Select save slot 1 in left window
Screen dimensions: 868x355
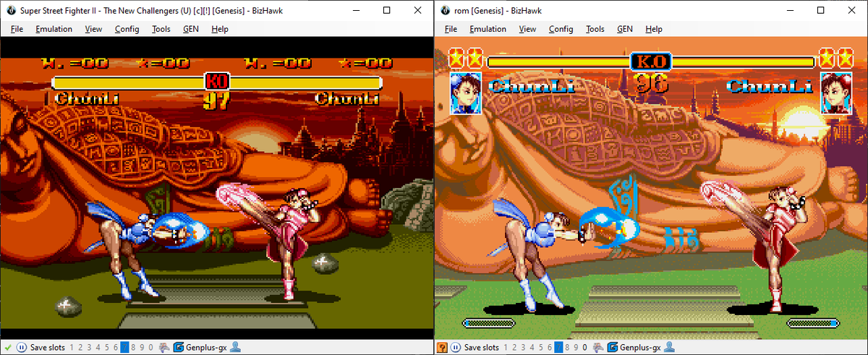72,348
